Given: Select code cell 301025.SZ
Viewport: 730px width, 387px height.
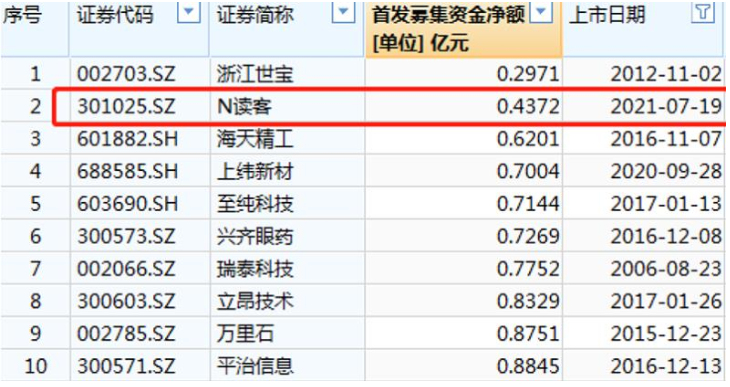Looking at the screenshot, I should tap(126, 107).
